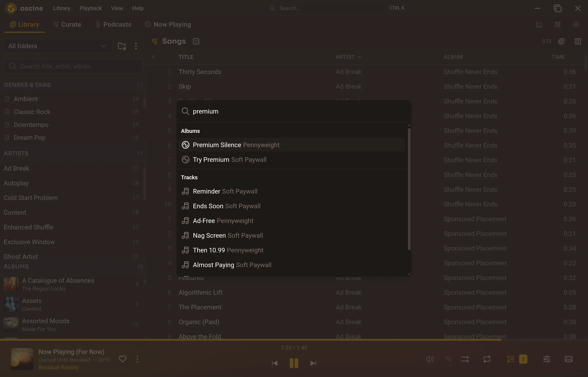Toggle repeat mode in player bar

pos(487,359)
